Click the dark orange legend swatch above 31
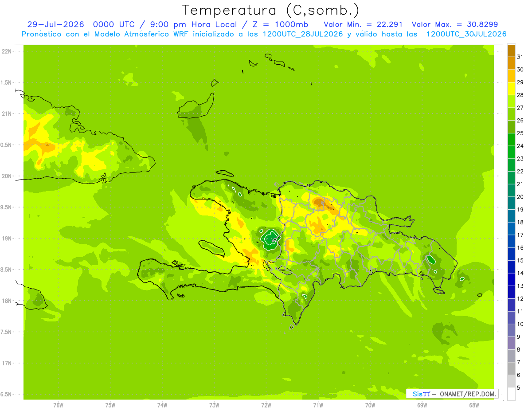Viewport: 532px width, 411px height. click(511, 51)
